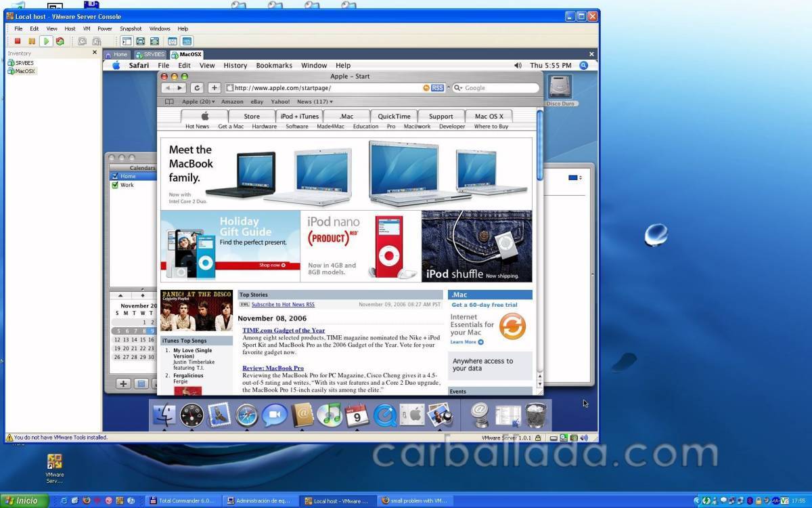Image resolution: width=812 pixels, height=508 pixels.
Task: Expand the Apple (20) bookmarks folder
Action: (x=198, y=102)
